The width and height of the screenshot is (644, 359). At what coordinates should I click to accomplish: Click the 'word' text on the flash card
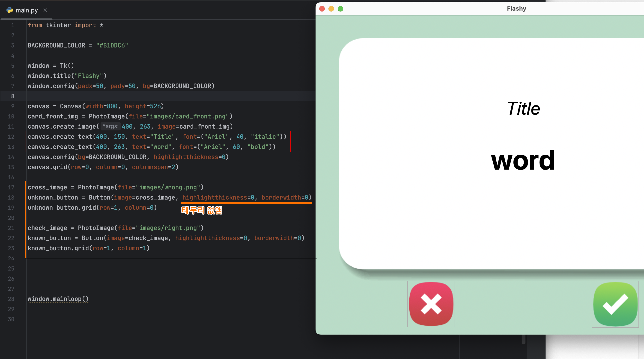(x=523, y=160)
